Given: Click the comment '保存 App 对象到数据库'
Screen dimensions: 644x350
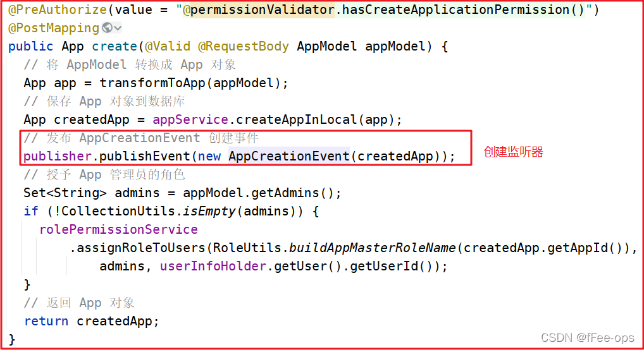Looking at the screenshot, I should click(104, 101).
